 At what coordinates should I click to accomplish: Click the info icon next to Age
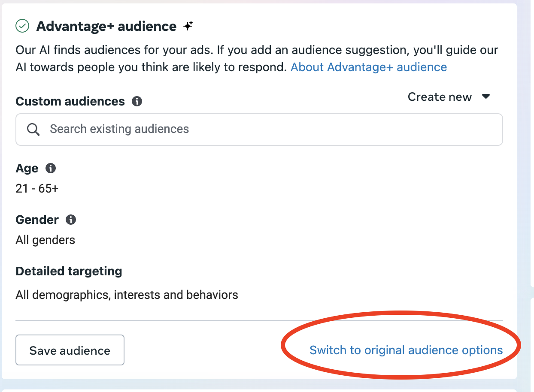point(51,168)
